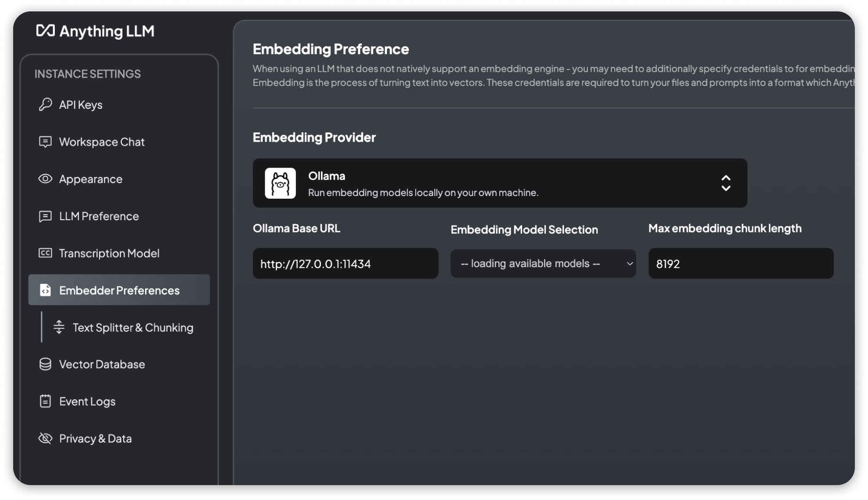The width and height of the screenshot is (868, 500).
Task: Open the API Keys settings page
Action: pos(119,104)
